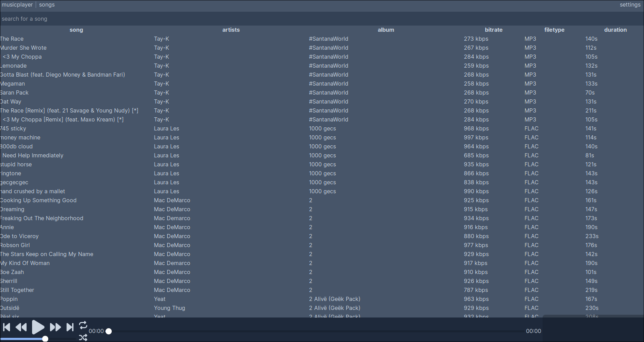Sort by the album column header
The height and width of the screenshot is (342, 644).
pyautogui.click(x=386, y=30)
